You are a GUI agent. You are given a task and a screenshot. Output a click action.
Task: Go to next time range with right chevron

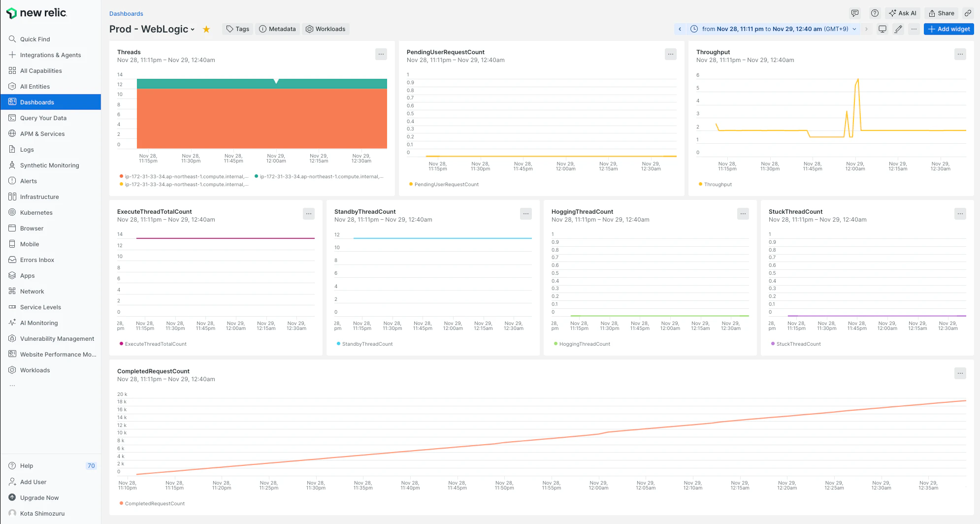pyautogui.click(x=866, y=29)
